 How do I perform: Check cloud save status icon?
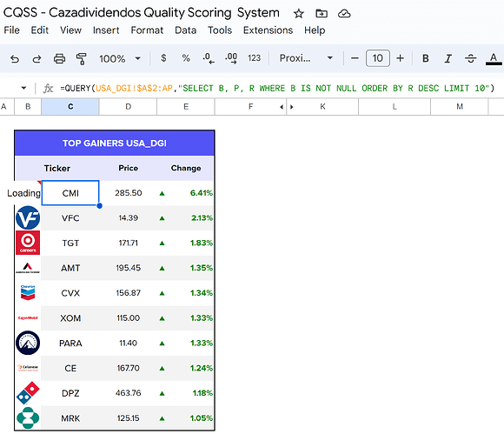click(x=344, y=14)
